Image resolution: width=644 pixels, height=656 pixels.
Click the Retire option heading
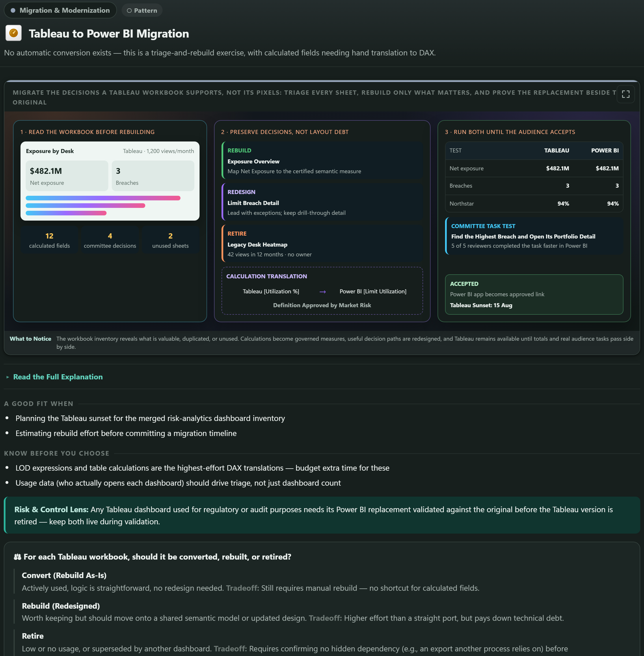click(x=33, y=636)
